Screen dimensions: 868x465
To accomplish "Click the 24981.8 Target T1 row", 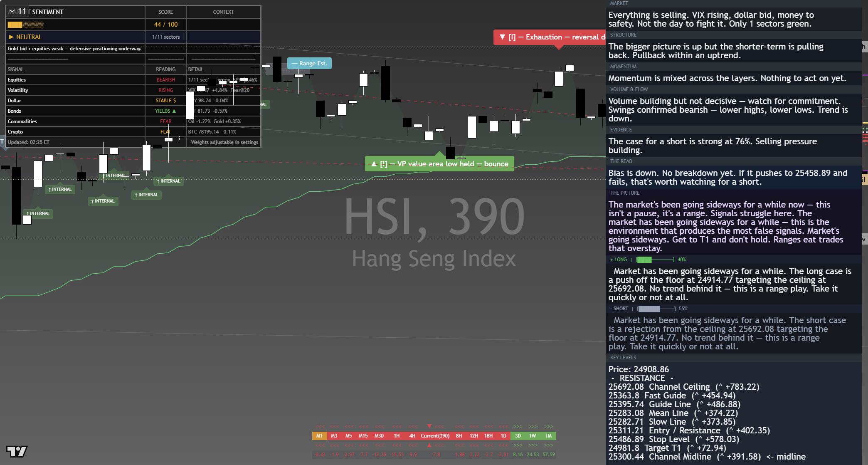I will 667,448.
